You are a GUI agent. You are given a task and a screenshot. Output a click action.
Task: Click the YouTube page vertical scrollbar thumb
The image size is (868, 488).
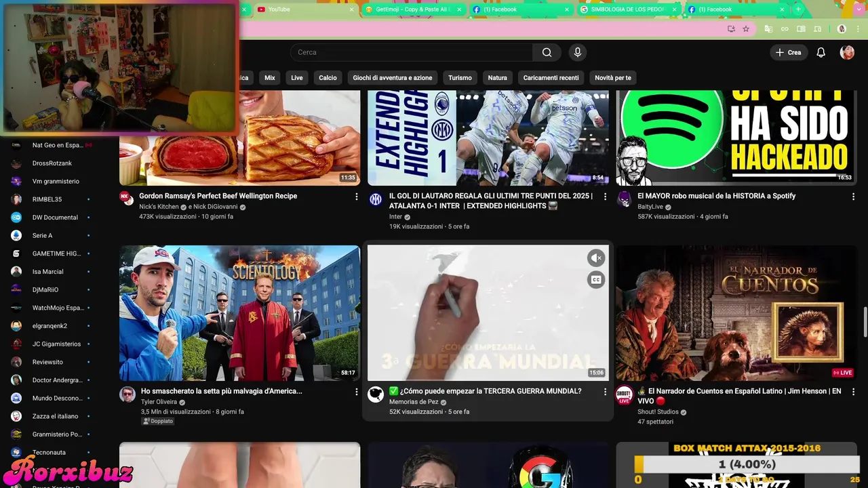pos(865,321)
